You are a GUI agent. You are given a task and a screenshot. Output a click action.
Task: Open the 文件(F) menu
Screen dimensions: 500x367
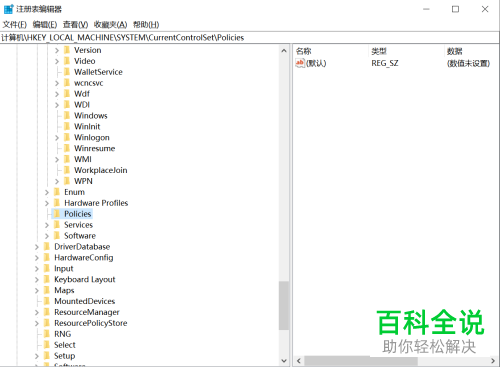[15, 25]
